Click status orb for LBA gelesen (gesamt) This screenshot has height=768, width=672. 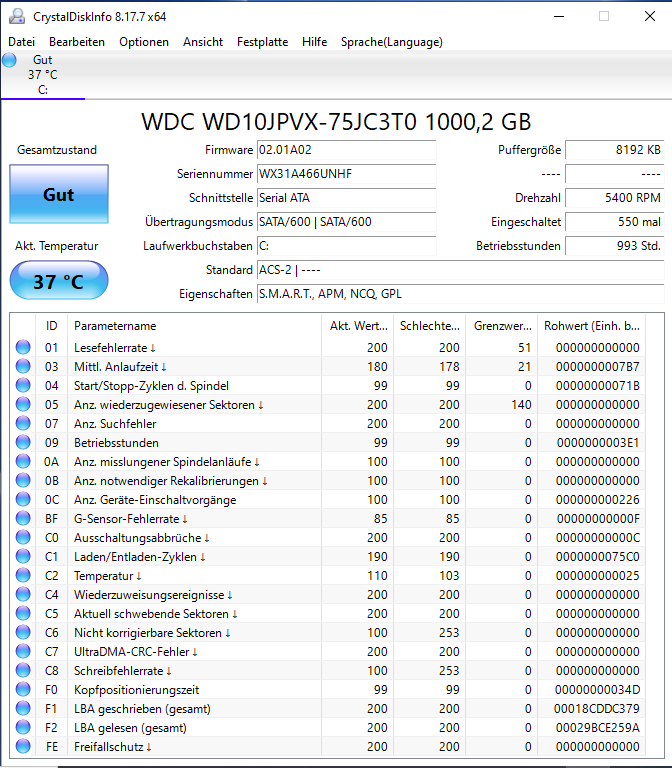coord(23,727)
